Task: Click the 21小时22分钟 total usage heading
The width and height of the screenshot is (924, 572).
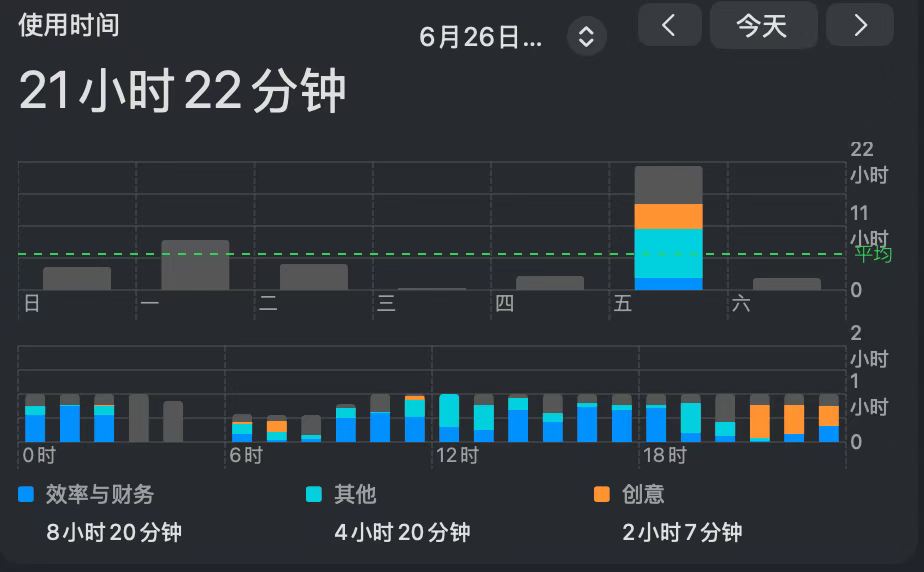Action: 182,90
